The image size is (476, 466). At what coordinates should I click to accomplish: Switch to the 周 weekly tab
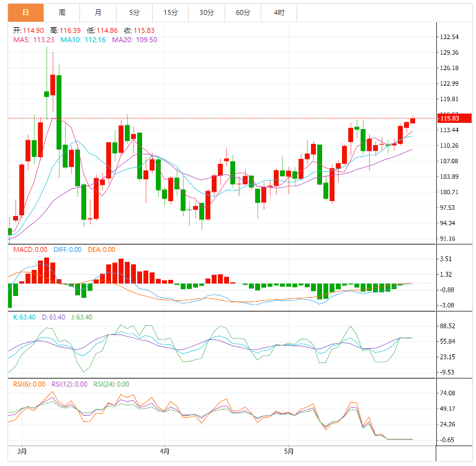62,12
